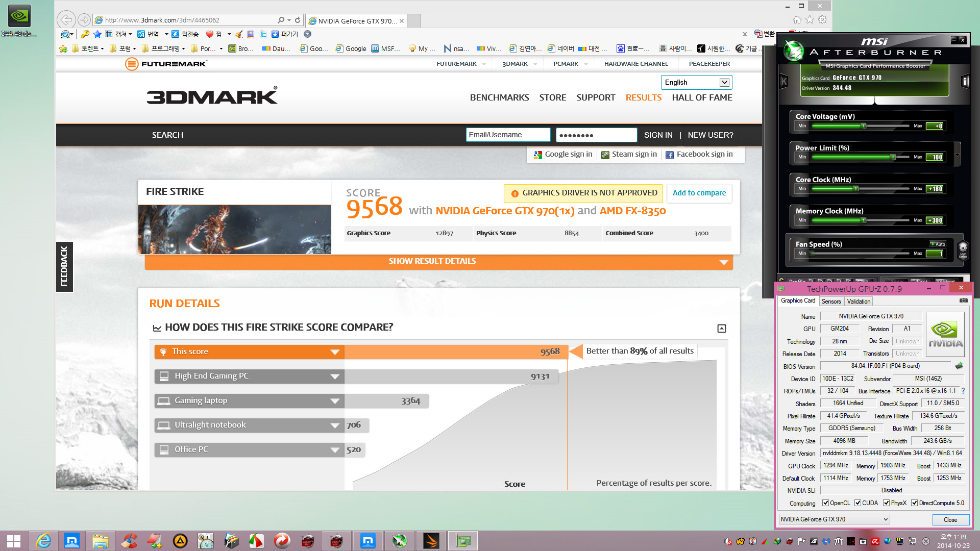Click the GPU-Z BIOS save icon
The height and width of the screenshot is (551, 980).
(x=959, y=366)
